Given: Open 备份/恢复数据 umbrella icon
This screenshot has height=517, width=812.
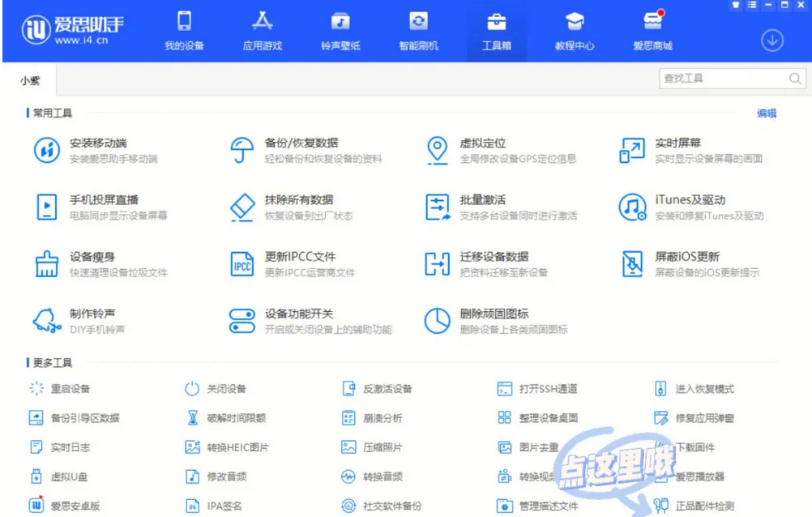Looking at the screenshot, I should tap(241, 150).
